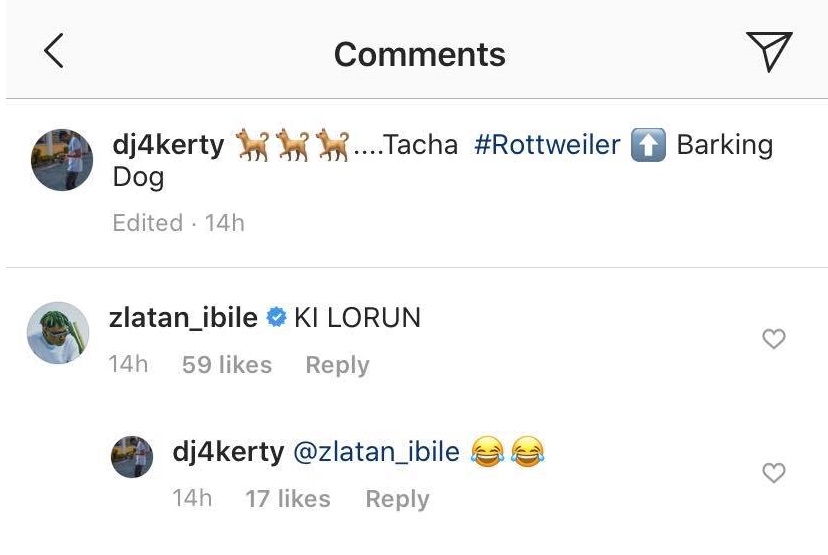Screen dimensions: 828x555
Task: Open zlatan_ibile's profile picture
Action: pyautogui.click(x=57, y=333)
